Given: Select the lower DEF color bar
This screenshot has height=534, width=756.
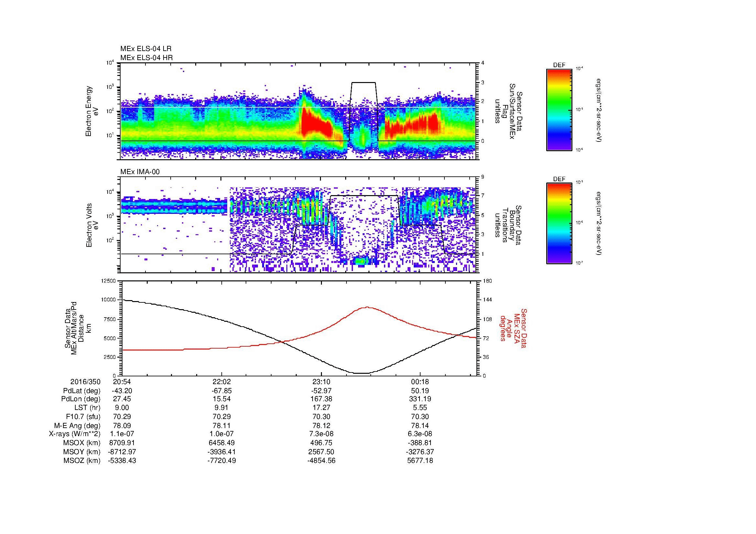Looking at the screenshot, I should 559,224.
